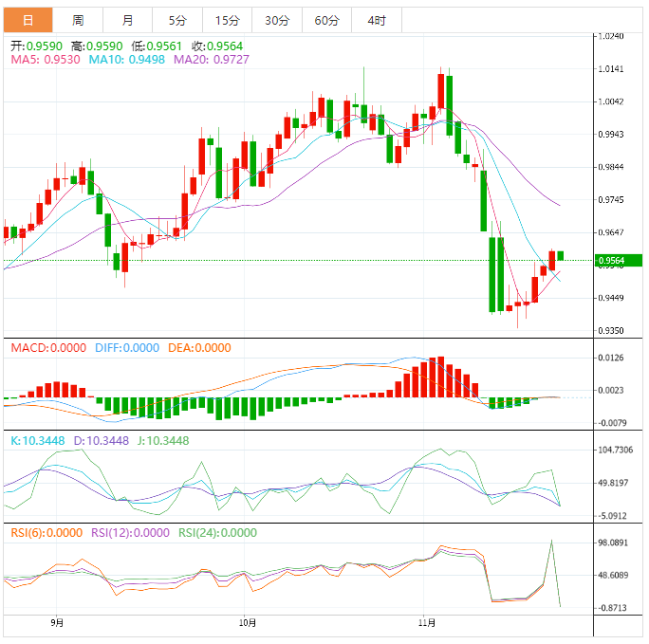Click the RSI(6) indicator label
This screenshot has width=649, height=644.
(x=47, y=532)
